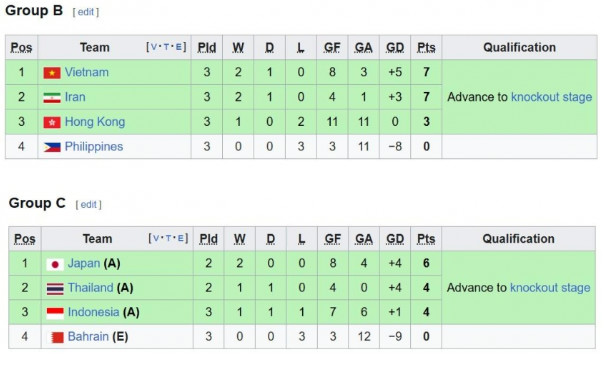Open knockout stage link in Group C
The image size is (604, 366).
tap(550, 288)
